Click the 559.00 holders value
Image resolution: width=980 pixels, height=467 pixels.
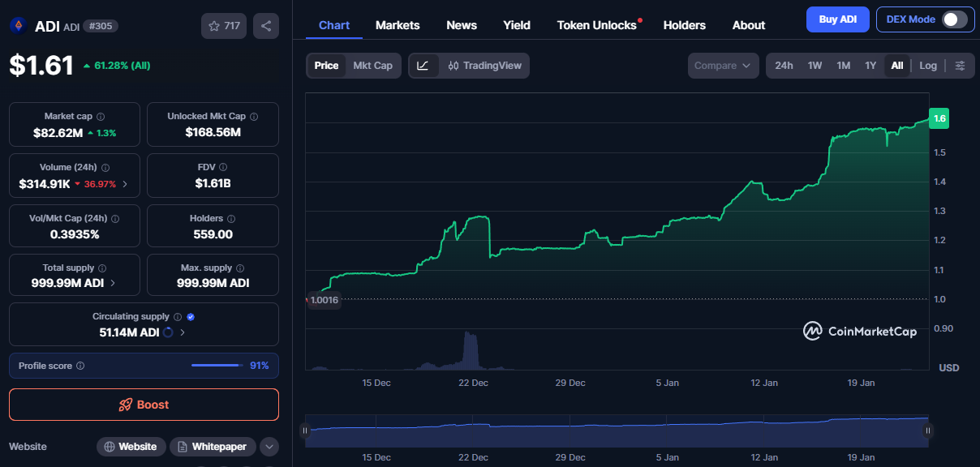[213, 234]
